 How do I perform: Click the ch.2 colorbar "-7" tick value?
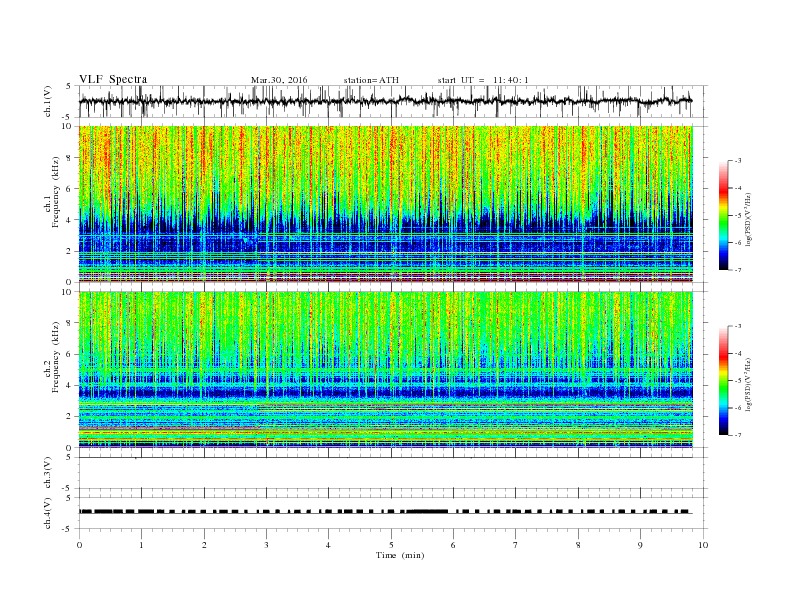click(738, 435)
